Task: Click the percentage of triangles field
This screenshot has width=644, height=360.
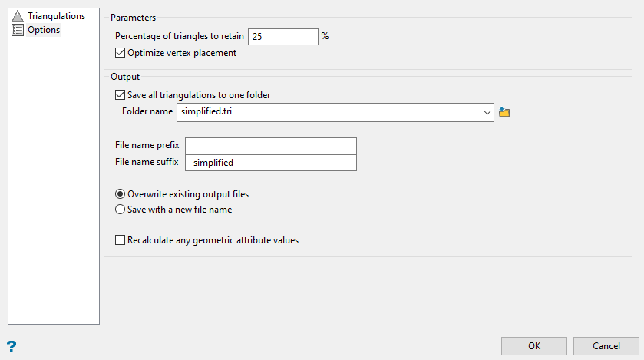Action: tap(282, 37)
